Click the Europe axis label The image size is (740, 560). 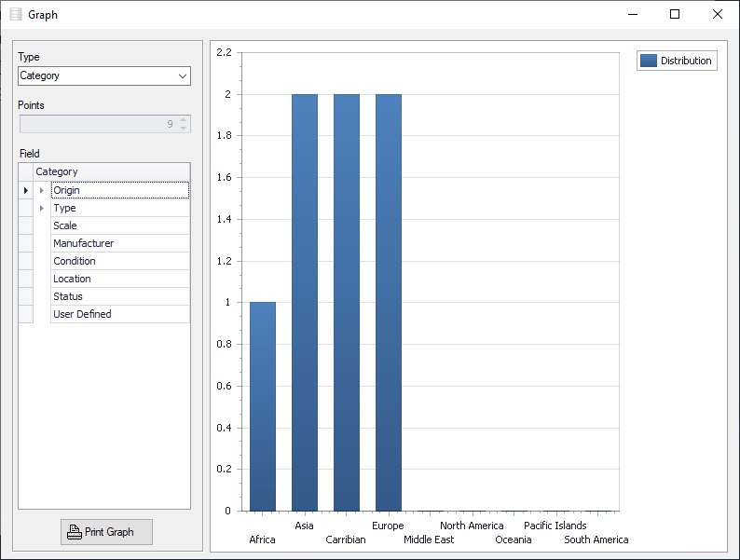388,526
